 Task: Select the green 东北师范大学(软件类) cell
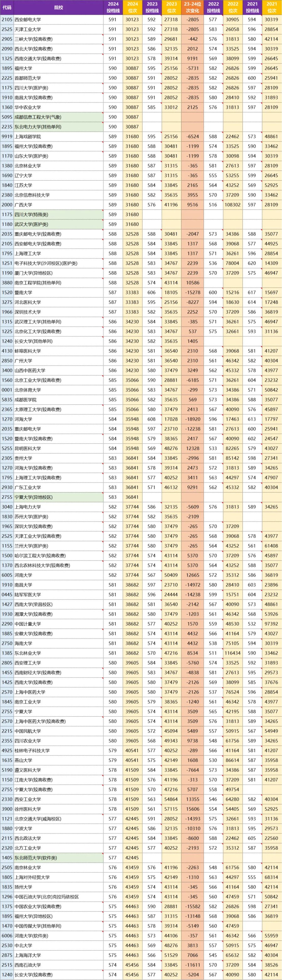59,858
